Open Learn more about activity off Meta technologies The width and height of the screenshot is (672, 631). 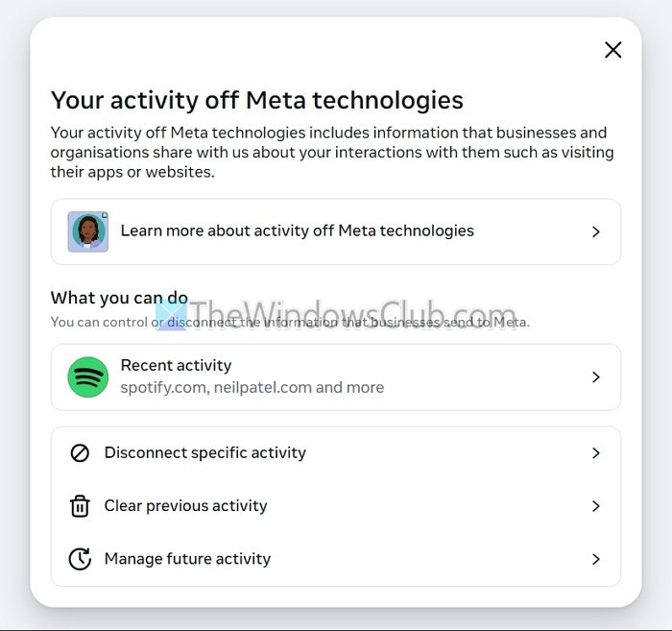[297, 231]
